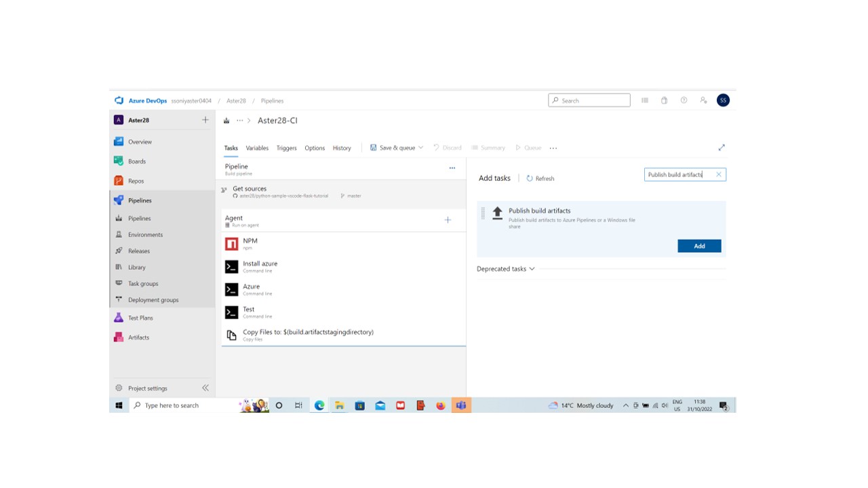Switch to the Triggers tab
The image size is (868, 488).
(286, 148)
